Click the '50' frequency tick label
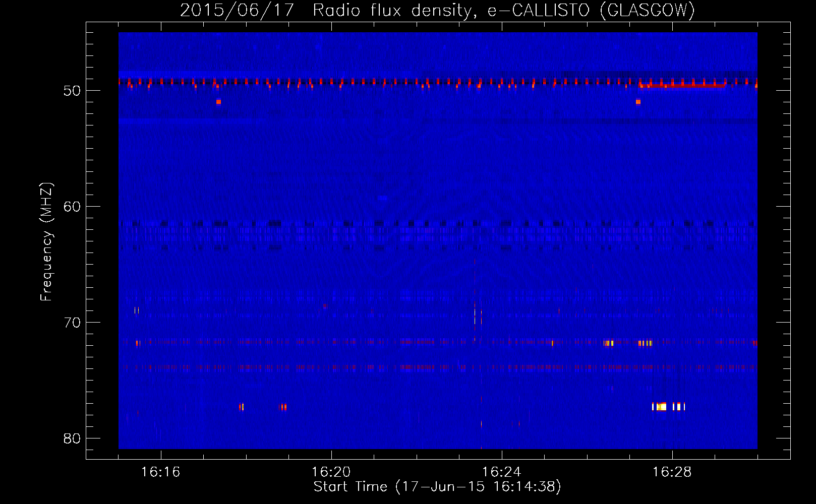 (72, 91)
